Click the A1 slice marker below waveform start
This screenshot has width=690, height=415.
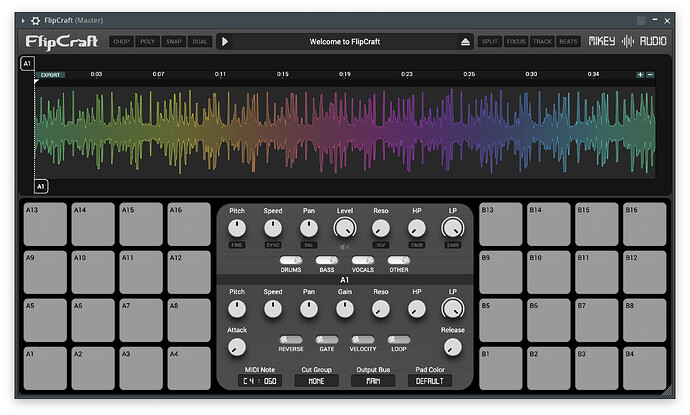click(x=41, y=186)
